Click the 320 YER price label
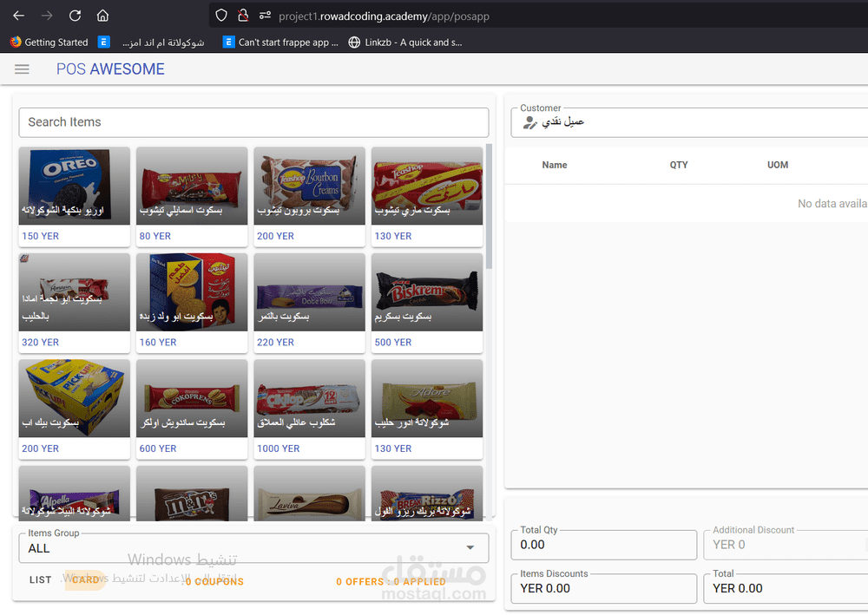This screenshot has height=615, width=868. pyautogui.click(x=41, y=343)
